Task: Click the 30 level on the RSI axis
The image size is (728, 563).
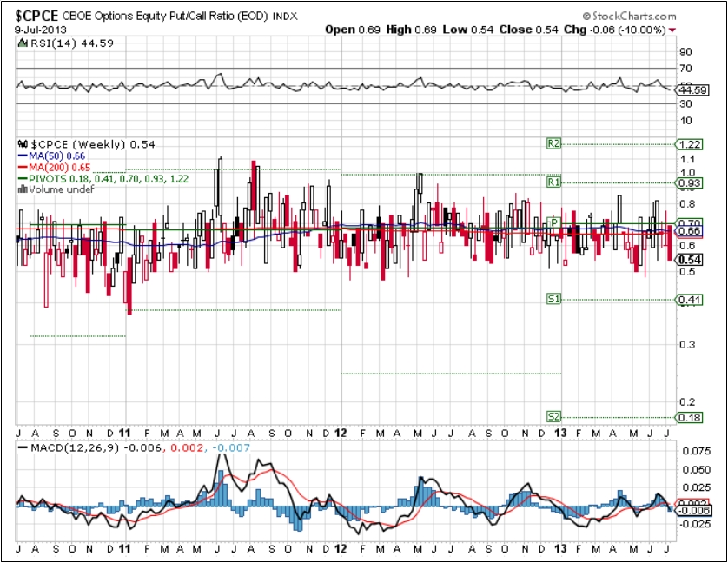Action: [685, 103]
